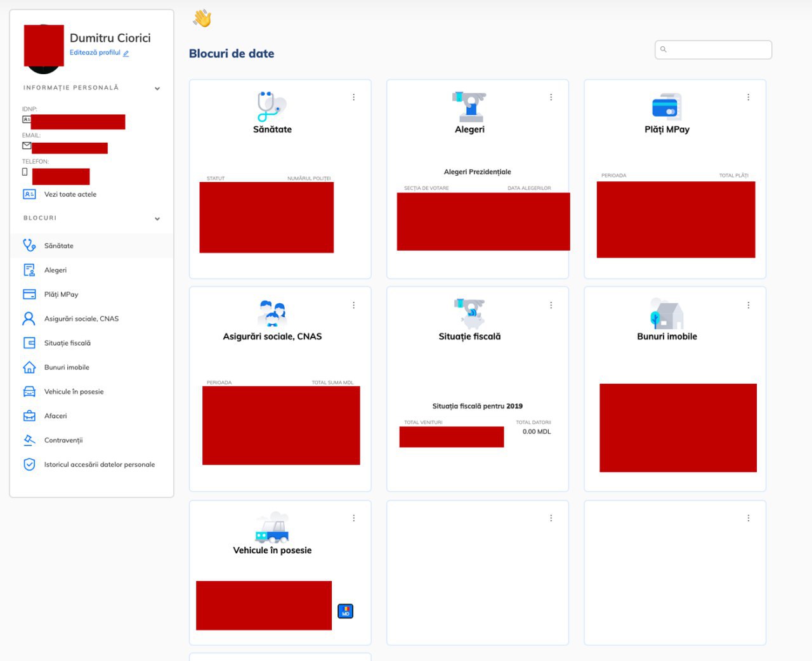Open Bunuri imobile card three-dot menu
Screen dimensions: 812x661
pos(749,305)
